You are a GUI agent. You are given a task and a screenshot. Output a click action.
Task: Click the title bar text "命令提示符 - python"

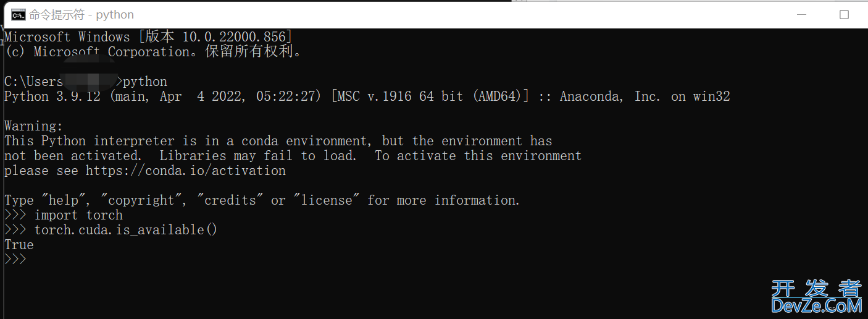coord(81,15)
